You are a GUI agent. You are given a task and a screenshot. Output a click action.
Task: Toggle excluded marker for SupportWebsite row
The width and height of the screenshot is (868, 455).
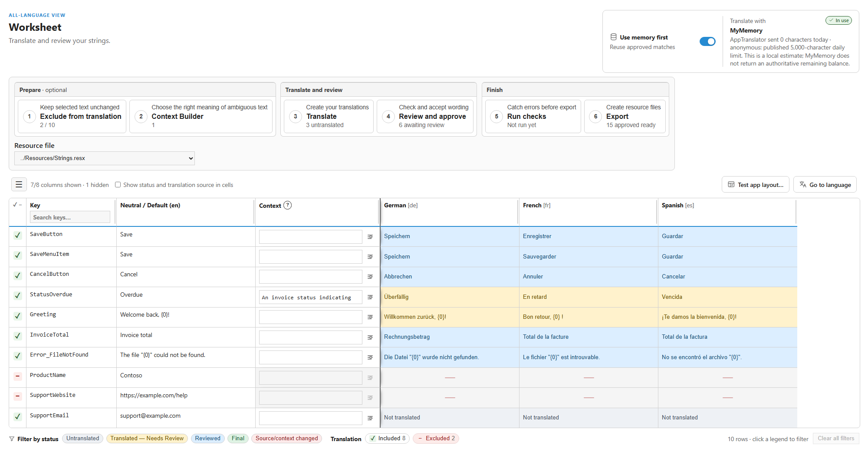[17, 396]
